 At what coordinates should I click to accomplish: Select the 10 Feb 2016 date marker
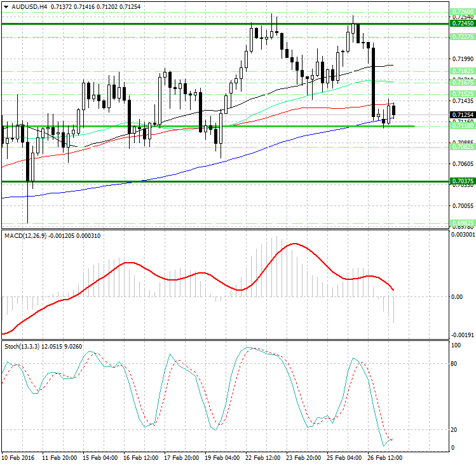pos(18,457)
